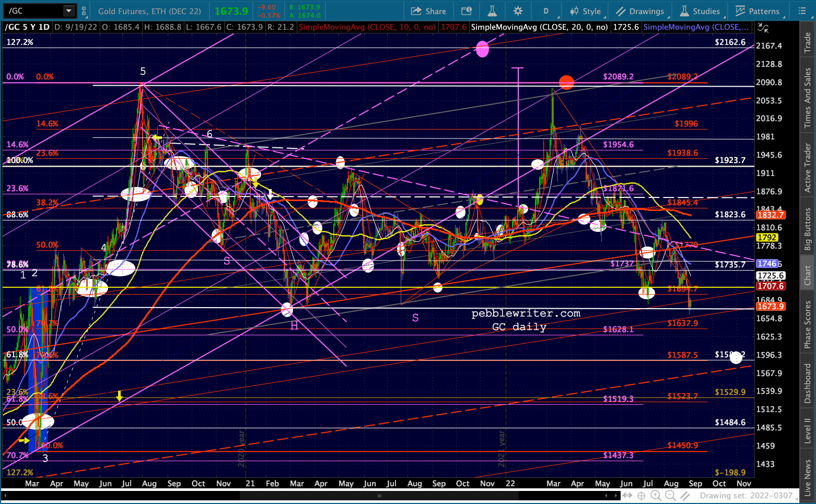
Task: Open the flask Edit Studies icon
Action: 492,11
